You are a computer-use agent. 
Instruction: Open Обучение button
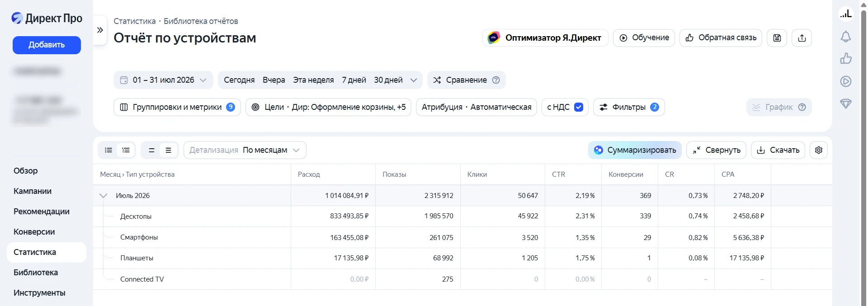point(644,38)
